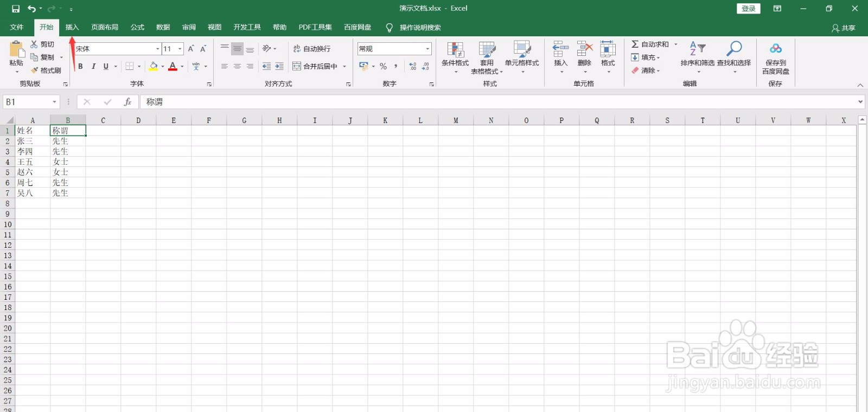Viewport: 868px width, 412px height.
Task: Open Cell Styles icon
Action: (522, 49)
